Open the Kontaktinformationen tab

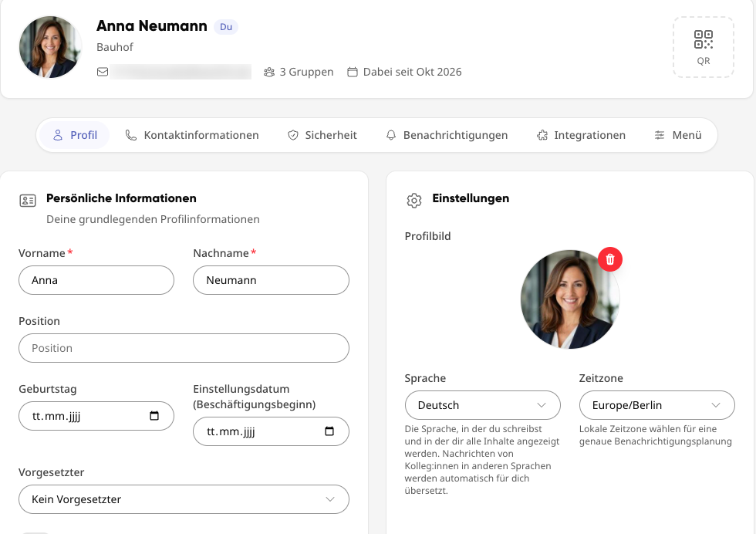[x=192, y=135]
